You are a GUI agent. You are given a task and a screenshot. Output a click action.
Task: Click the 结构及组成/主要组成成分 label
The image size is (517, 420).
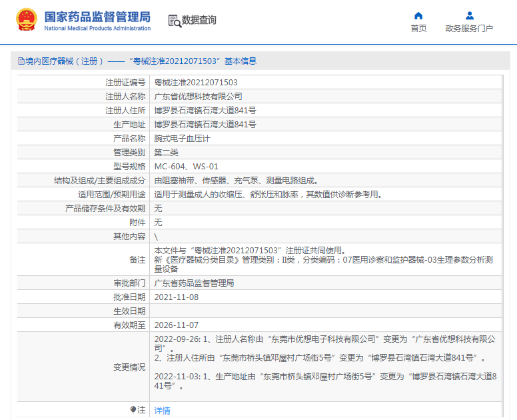pos(99,181)
